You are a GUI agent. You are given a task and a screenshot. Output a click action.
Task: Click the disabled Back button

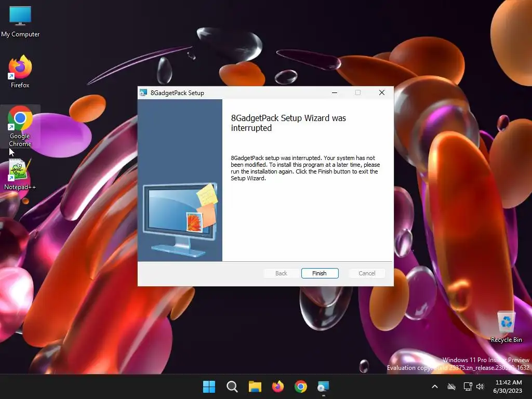click(x=281, y=273)
